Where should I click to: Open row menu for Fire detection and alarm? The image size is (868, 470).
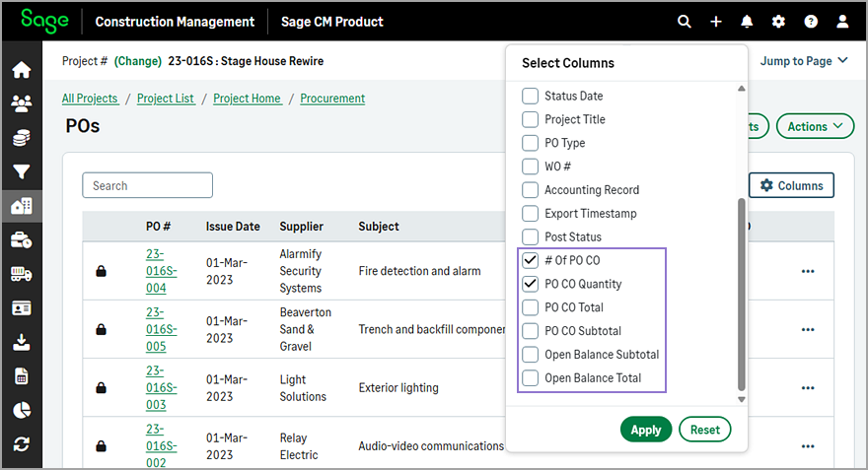(x=808, y=271)
